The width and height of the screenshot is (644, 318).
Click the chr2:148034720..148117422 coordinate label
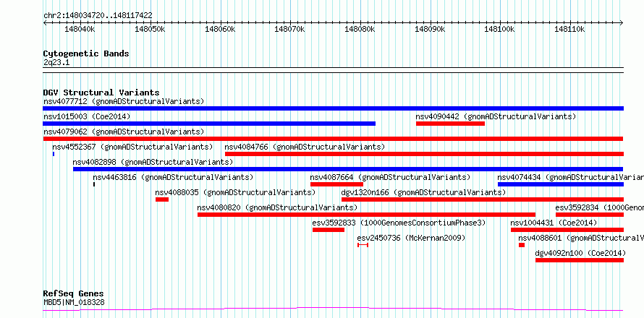[x=98, y=16]
